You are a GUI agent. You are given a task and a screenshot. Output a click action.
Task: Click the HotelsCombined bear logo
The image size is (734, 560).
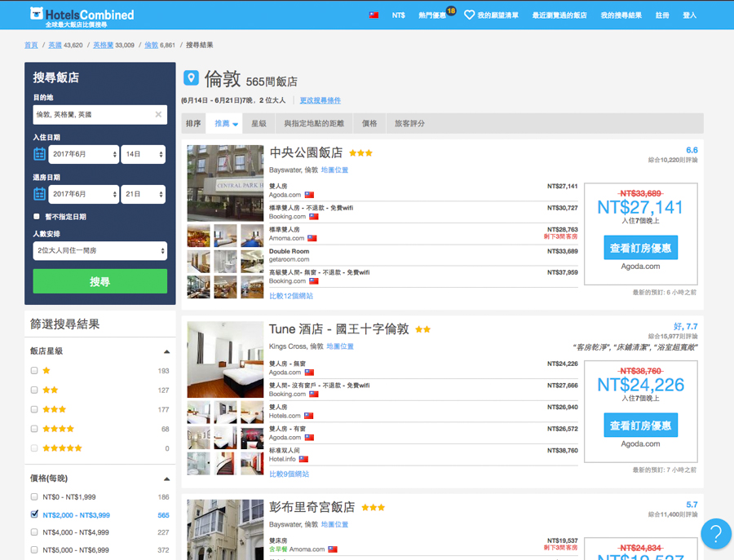[37, 13]
